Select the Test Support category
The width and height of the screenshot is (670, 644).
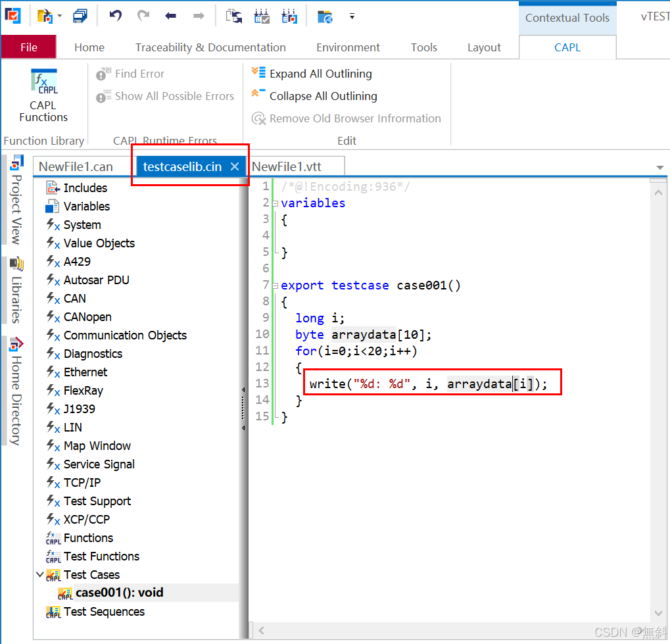[89, 501]
